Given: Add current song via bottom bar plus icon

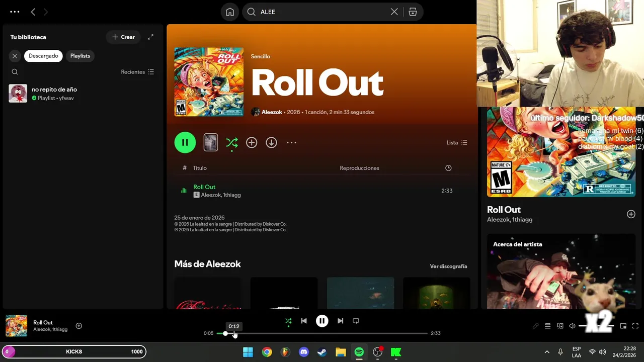Looking at the screenshot, I should pos(78,326).
